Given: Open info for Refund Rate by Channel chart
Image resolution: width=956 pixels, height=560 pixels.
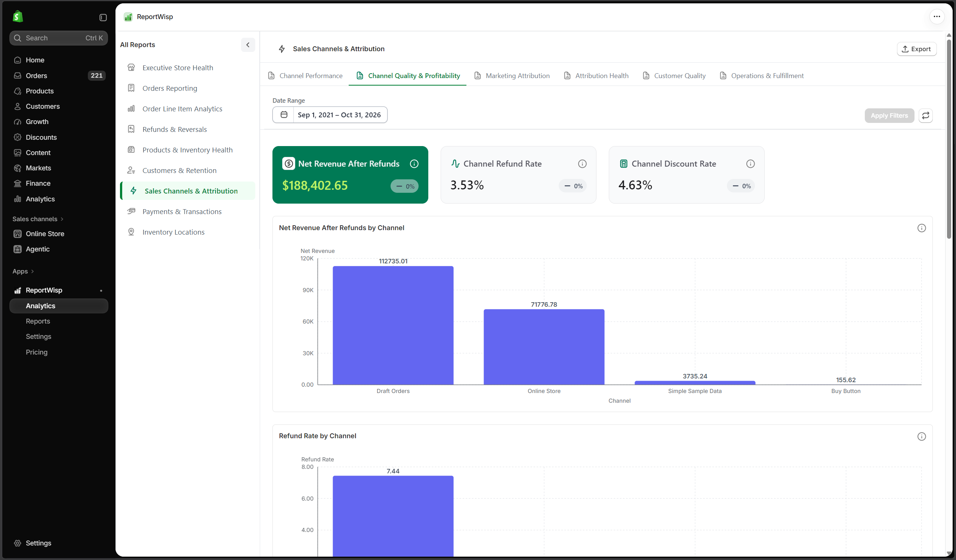Looking at the screenshot, I should (x=921, y=436).
